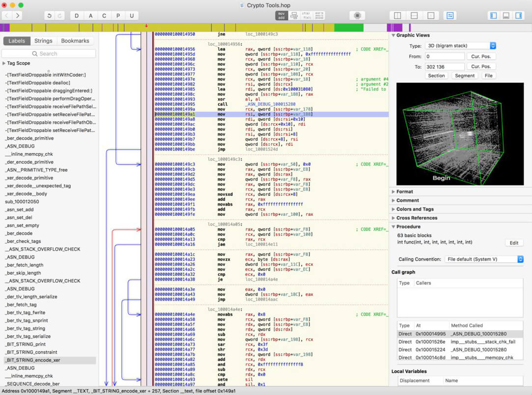532x395 pixels.
Task: Click the undo arrow icon
Action: pyautogui.click(x=49, y=16)
